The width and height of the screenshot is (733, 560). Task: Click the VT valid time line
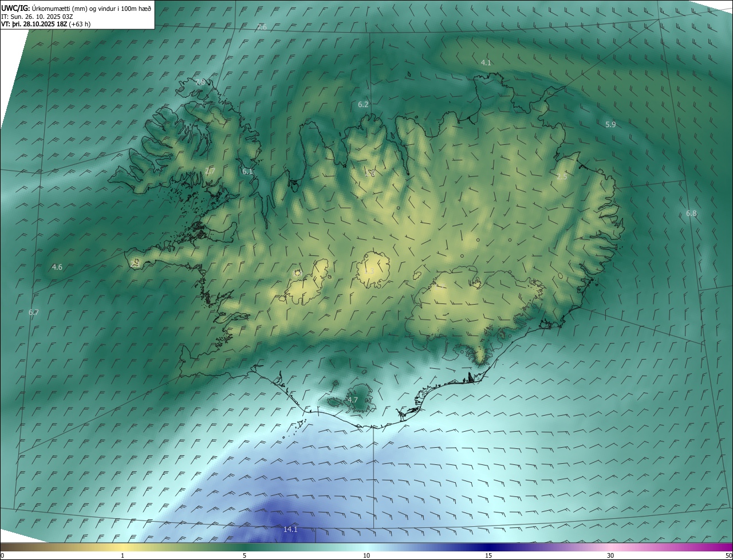click(45, 24)
